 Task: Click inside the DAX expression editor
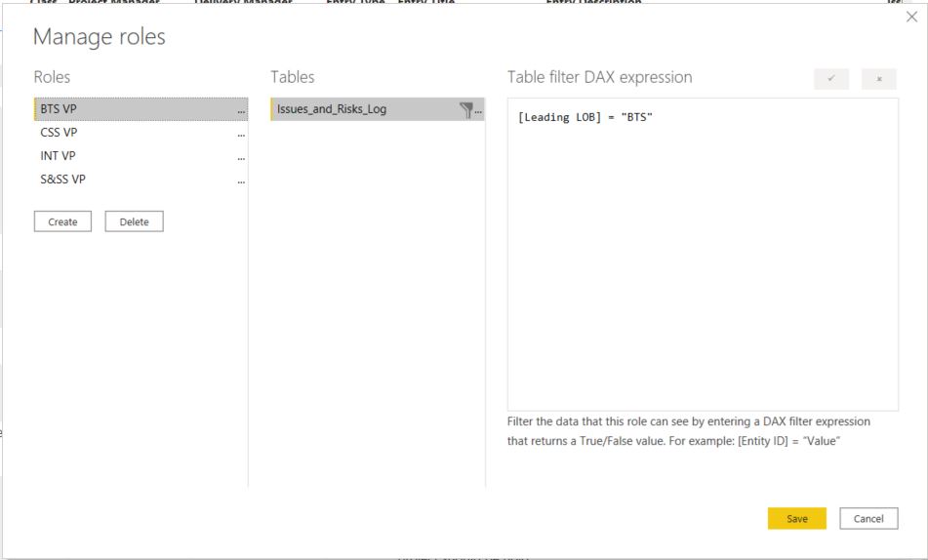703,255
